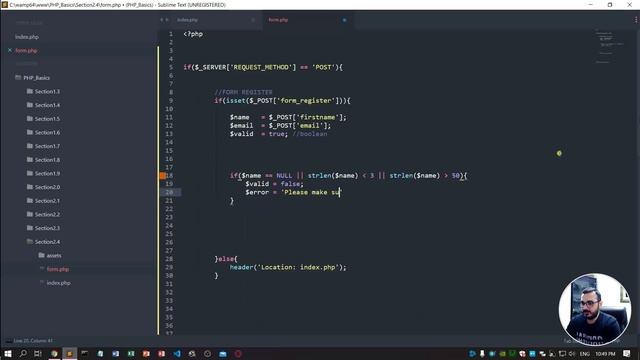Open Excel from the taskbar
This screenshot has height=360, width=640.
pos(131,353)
